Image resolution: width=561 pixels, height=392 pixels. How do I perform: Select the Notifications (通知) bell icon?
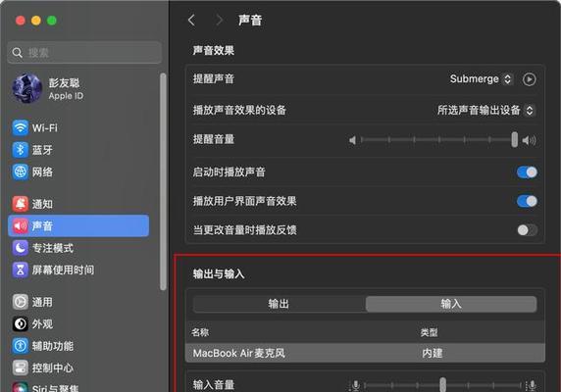(x=20, y=204)
